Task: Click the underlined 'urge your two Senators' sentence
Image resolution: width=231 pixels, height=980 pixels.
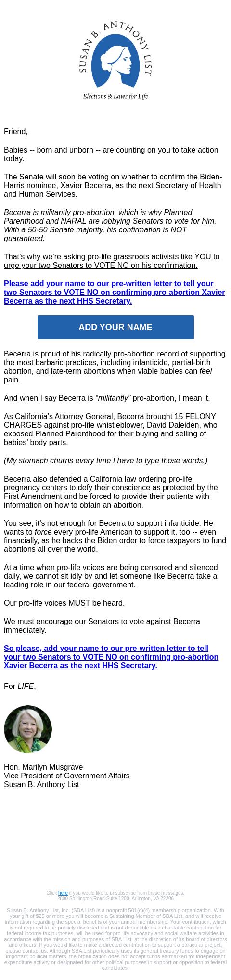Action: coord(112,261)
